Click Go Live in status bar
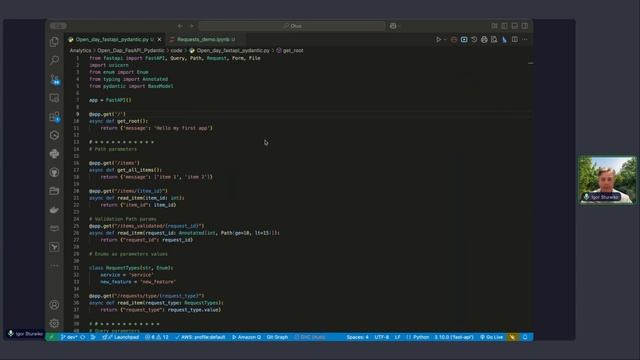Image resolution: width=640 pixels, height=360 pixels. coord(491,337)
